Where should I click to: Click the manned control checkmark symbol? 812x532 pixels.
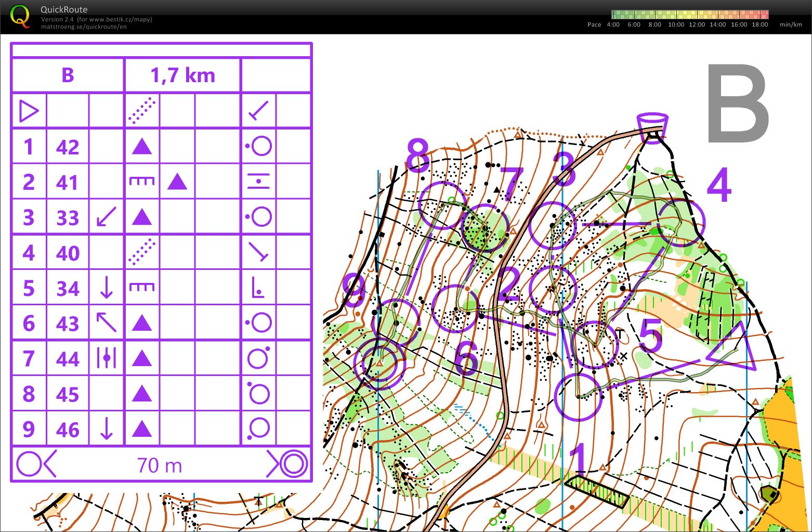pos(258,111)
